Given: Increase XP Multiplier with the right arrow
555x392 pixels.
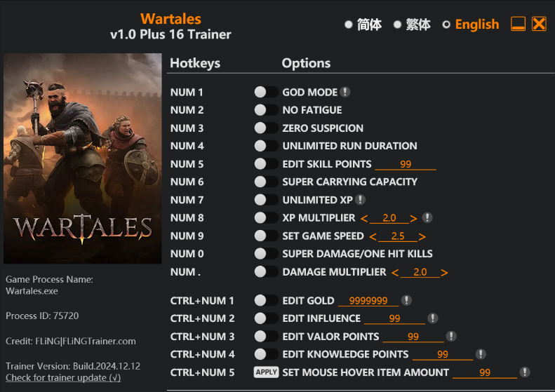Looking at the screenshot, I should pyautogui.click(x=414, y=218).
